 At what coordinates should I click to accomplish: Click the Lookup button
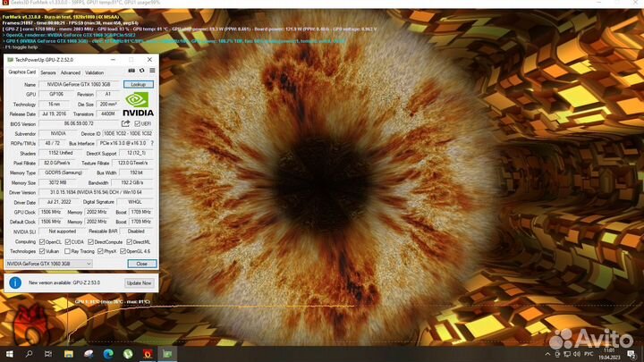pyautogui.click(x=139, y=84)
